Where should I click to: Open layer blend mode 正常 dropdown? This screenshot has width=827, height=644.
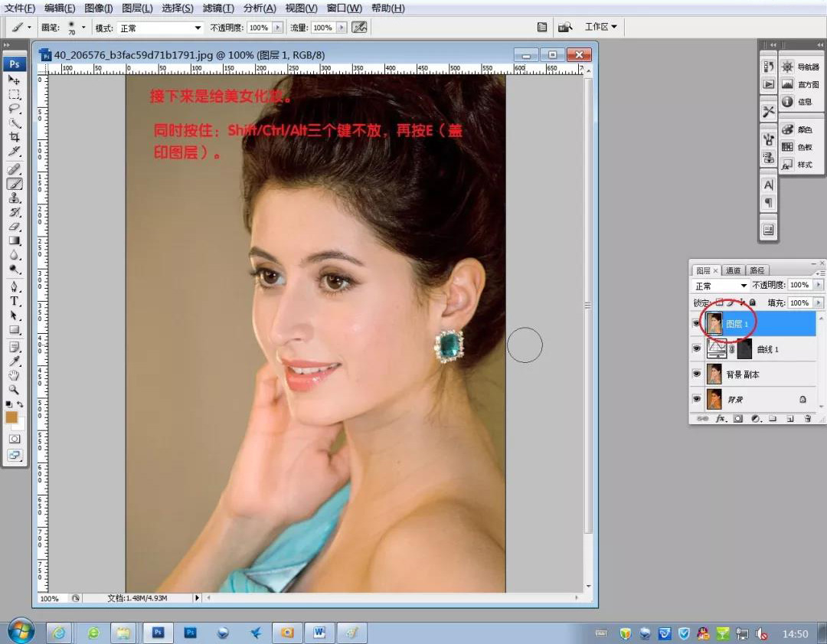pos(720,286)
